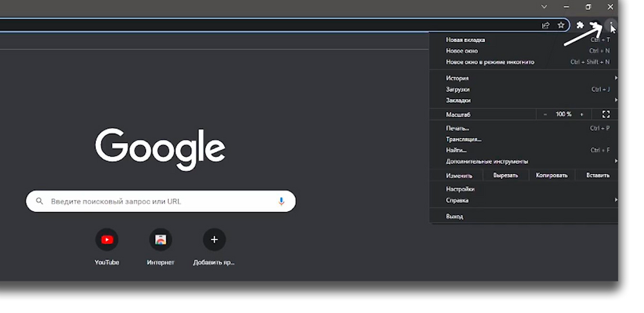Select Новое окно menu item
This screenshot has width=644, height=313.
[x=524, y=51]
